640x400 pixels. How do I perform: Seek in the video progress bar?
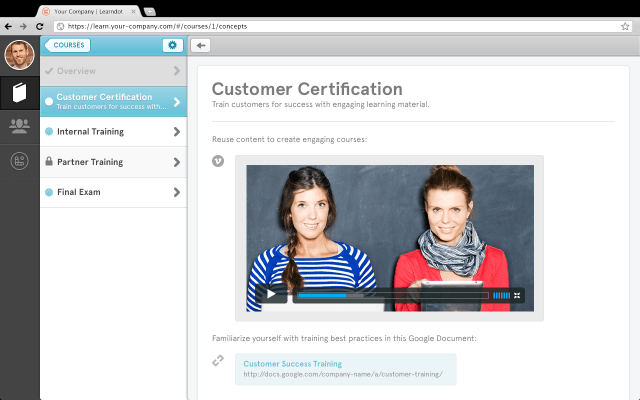pyautogui.click(x=392, y=295)
